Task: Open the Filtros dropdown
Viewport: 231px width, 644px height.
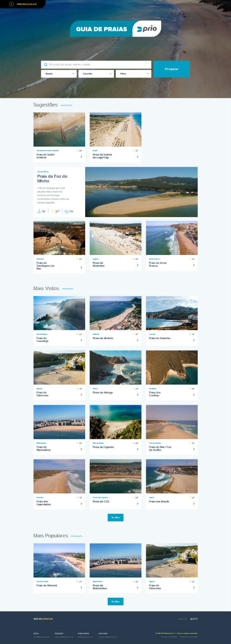Action: pyautogui.click(x=133, y=73)
